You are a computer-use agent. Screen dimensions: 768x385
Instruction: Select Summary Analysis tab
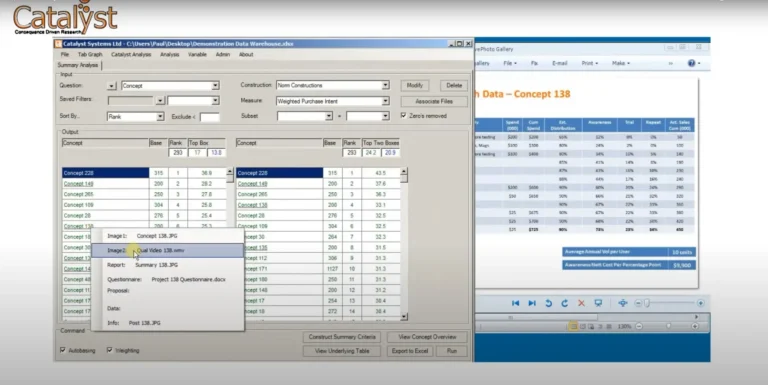tap(78, 65)
